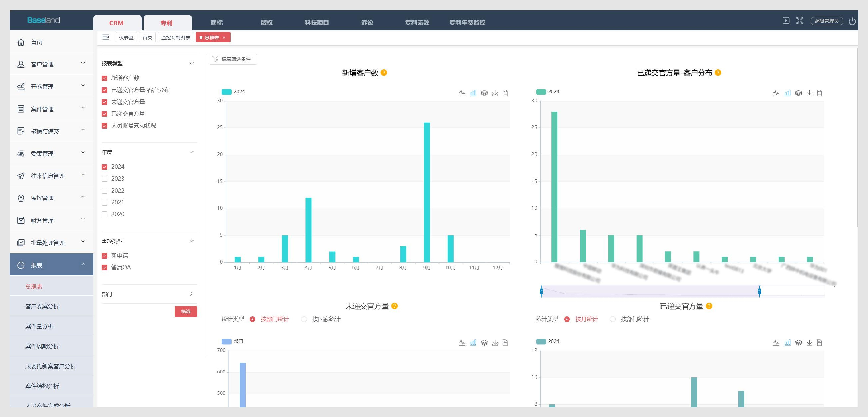Uncheck 新申请 matter type
The image size is (868, 417).
pos(104,256)
